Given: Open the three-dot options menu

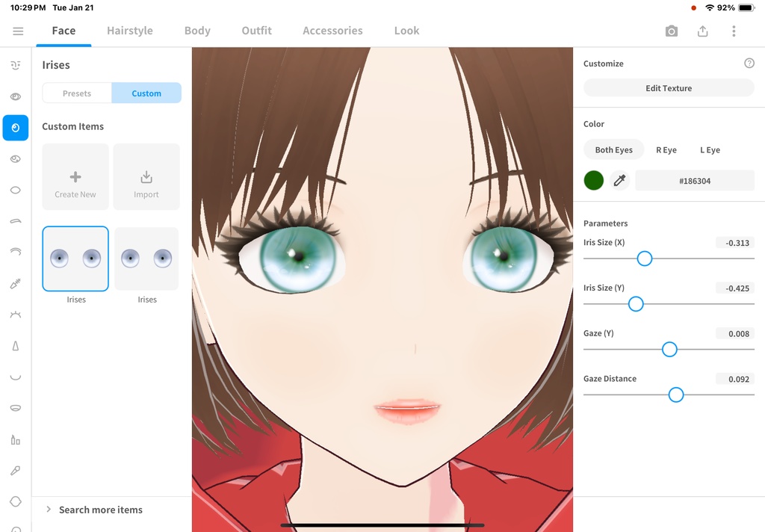Looking at the screenshot, I should pyautogui.click(x=734, y=31).
